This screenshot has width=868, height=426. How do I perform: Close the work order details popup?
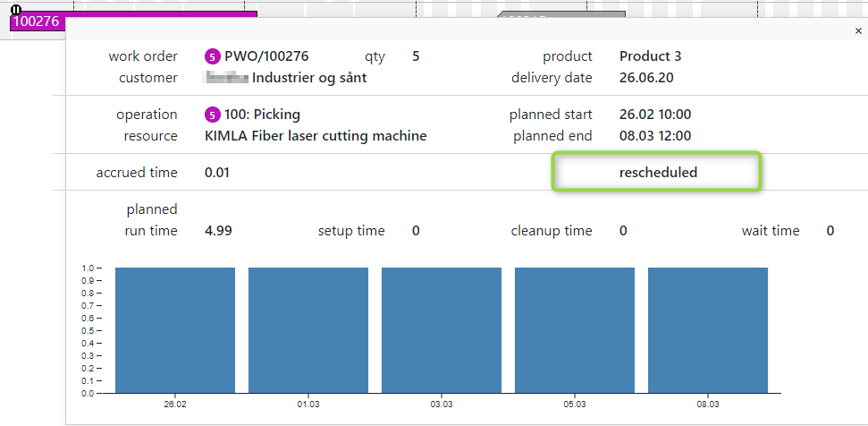coord(858,31)
